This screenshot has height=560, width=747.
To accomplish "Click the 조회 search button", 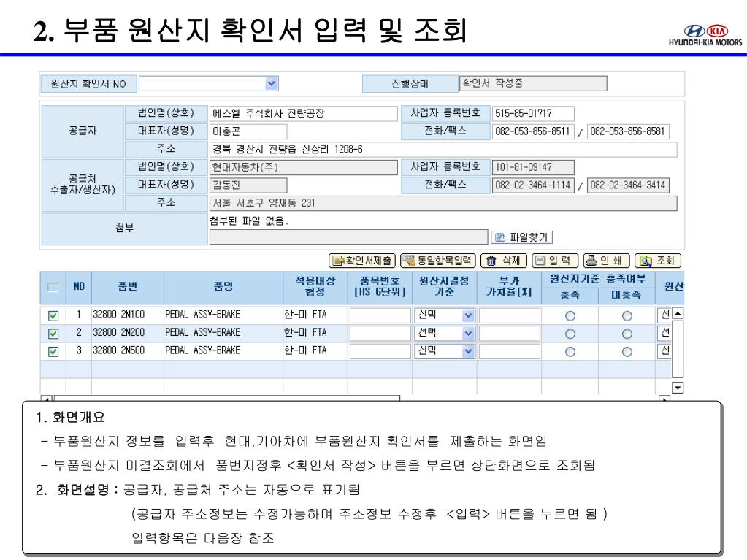I will [658, 261].
